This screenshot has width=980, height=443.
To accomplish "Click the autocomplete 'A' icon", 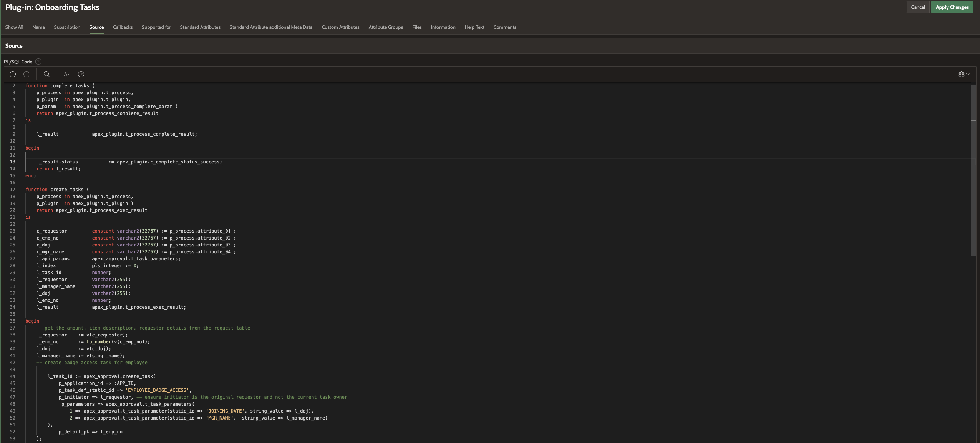I will (x=67, y=74).
